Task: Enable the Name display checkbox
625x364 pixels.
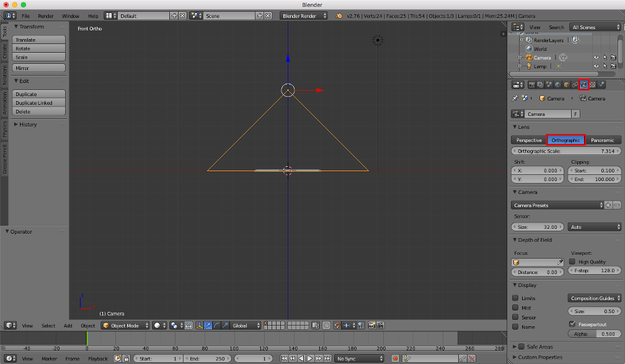Action: (x=515, y=327)
